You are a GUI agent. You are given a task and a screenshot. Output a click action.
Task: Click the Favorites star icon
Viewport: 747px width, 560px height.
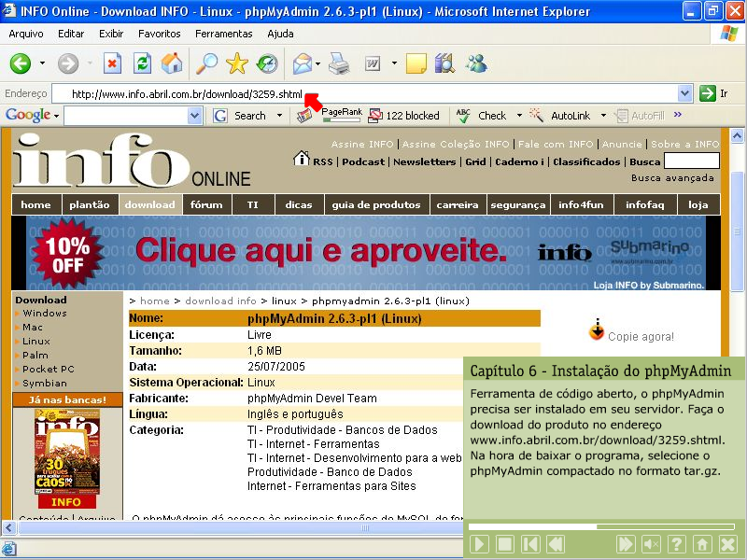point(236,63)
